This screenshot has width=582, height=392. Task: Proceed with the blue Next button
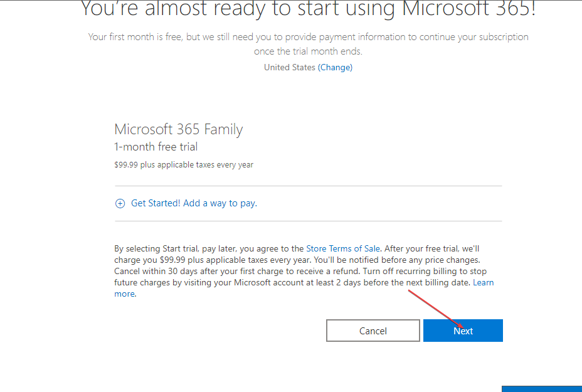463,331
